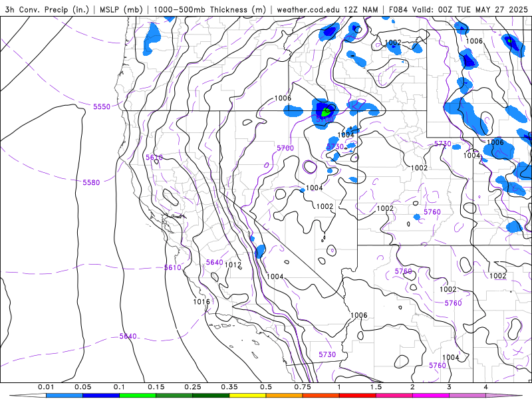Click the purple 5550 thickness contour label
The width and height of the screenshot is (532, 399).
tap(102, 106)
